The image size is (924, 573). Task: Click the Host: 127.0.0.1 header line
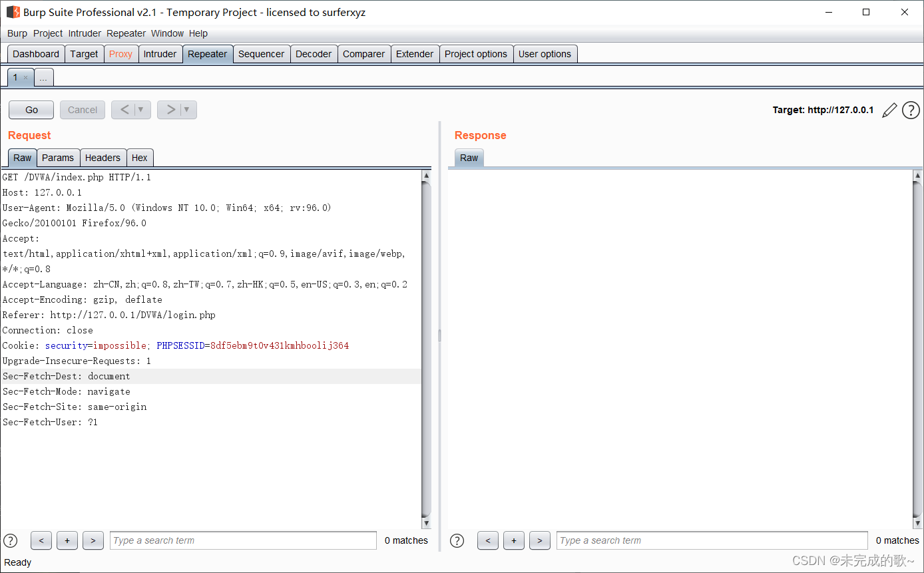(42, 193)
